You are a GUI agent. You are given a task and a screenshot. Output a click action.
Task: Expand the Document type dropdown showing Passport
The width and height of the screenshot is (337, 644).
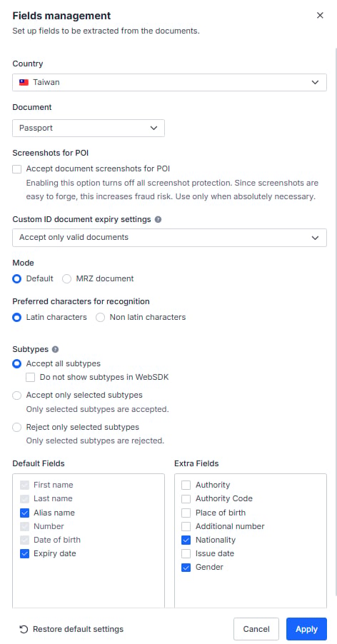click(x=89, y=128)
